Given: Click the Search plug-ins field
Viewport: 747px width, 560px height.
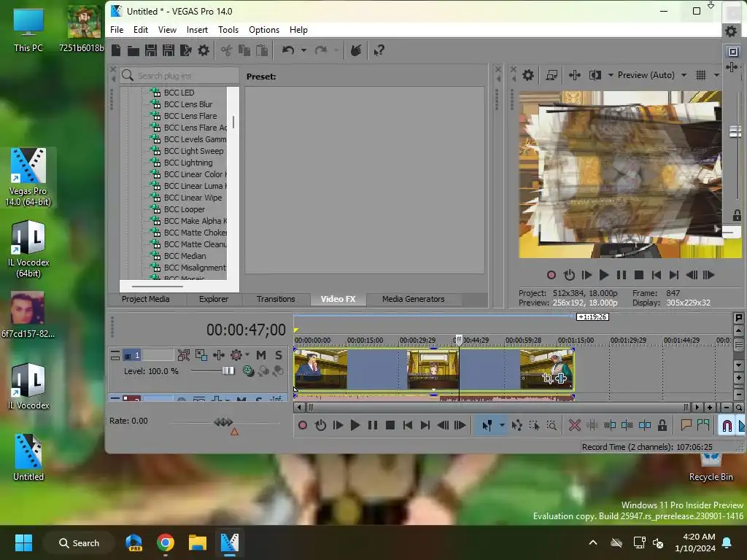Looking at the screenshot, I should point(179,75).
